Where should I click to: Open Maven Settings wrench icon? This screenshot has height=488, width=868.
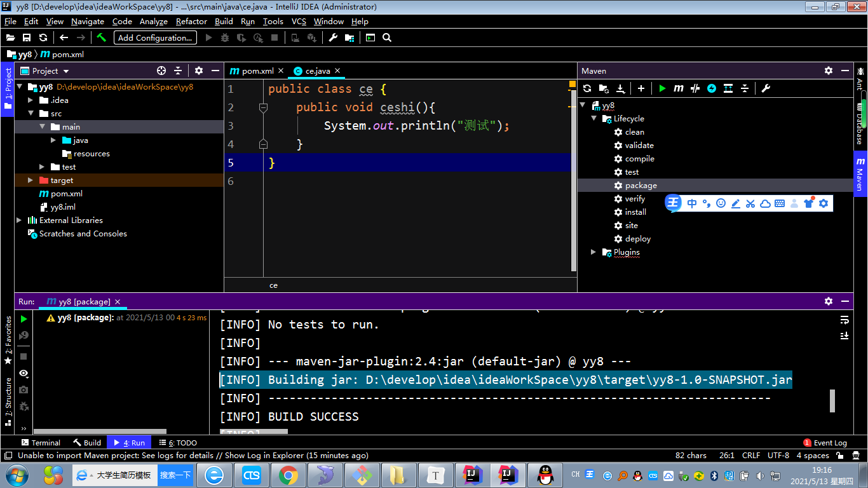pyautogui.click(x=766, y=88)
